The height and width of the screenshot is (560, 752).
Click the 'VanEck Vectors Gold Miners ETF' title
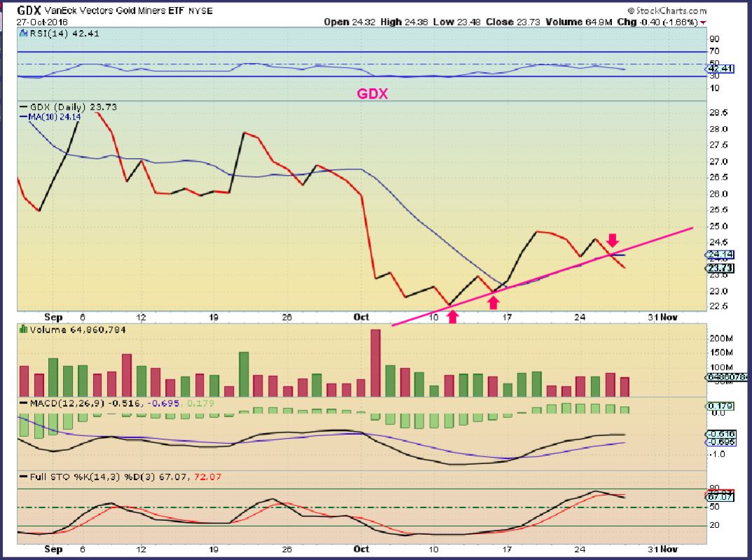point(114,10)
